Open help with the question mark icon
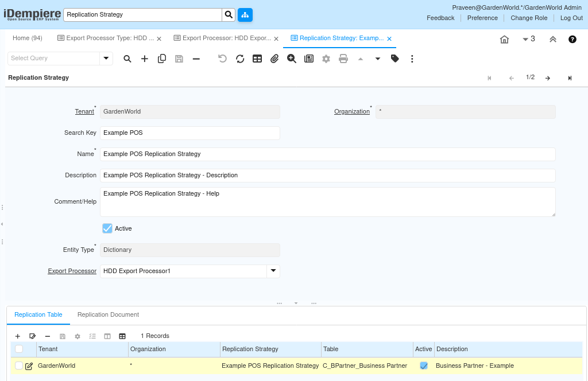Image resolution: width=588 pixels, height=381 pixels. [x=572, y=40]
